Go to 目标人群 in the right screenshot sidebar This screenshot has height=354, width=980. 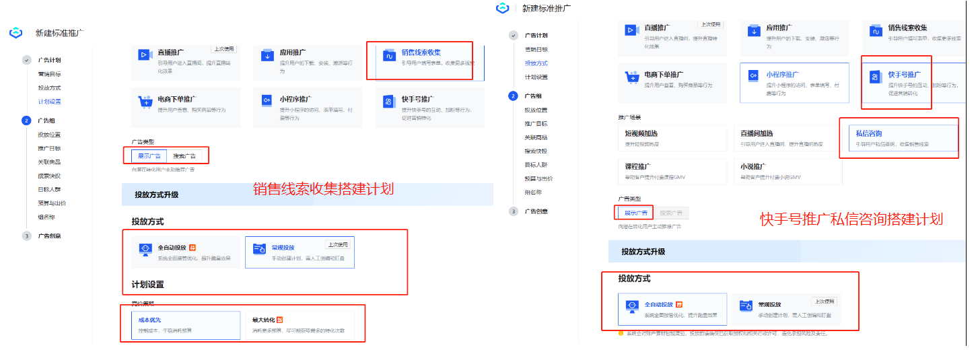coord(536,165)
